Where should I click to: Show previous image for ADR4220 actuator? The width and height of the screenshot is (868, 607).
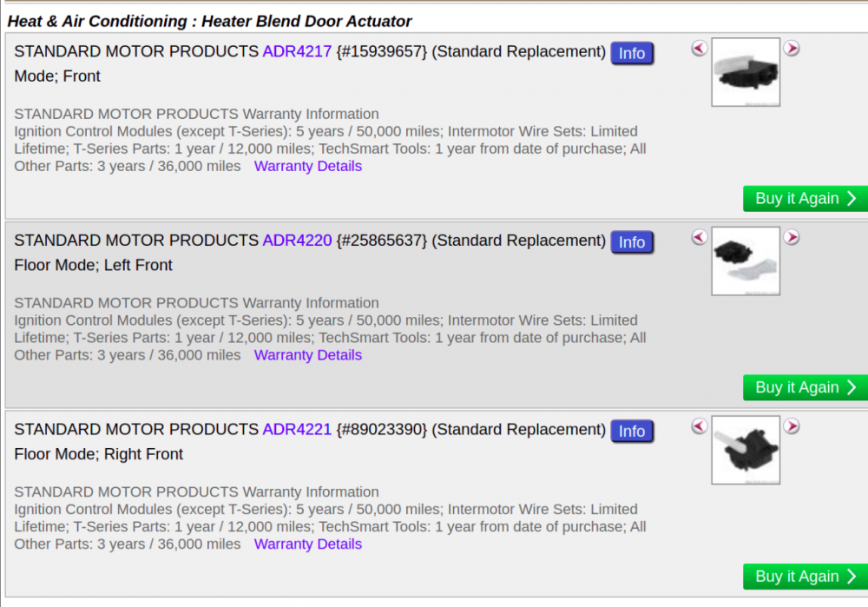[x=700, y=237]
